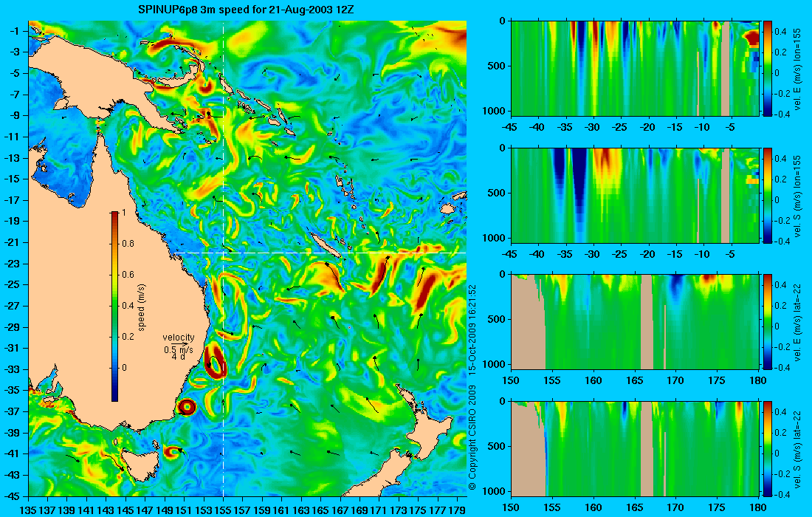Click the colorbar of the vel. E lon=155 panel
812x517 pixels.
767,68
